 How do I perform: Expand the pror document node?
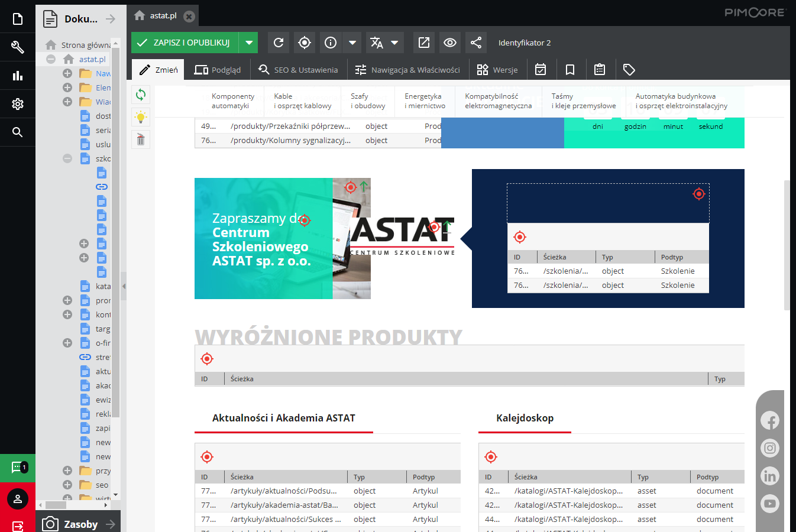point(67,300)
